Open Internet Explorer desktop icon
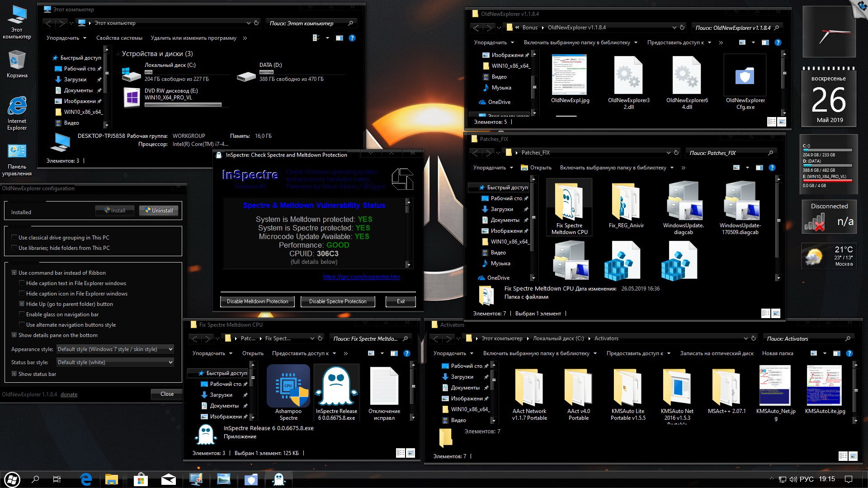This screenshot has width=868, height=488. (17, 113)
